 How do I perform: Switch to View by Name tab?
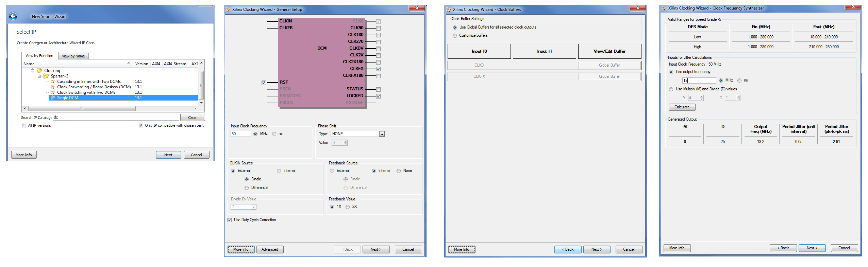click(73, 56)
